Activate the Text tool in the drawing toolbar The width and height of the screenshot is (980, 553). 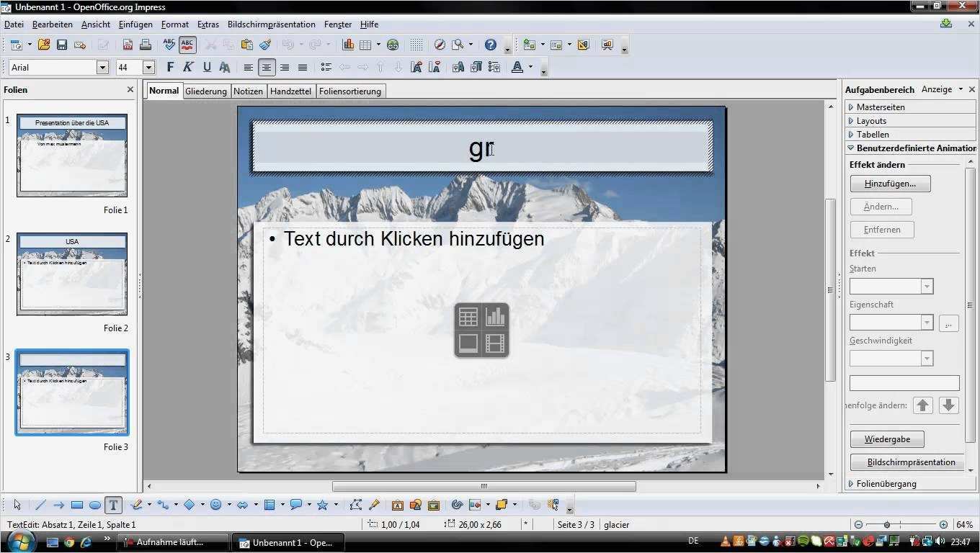[113, 505]
